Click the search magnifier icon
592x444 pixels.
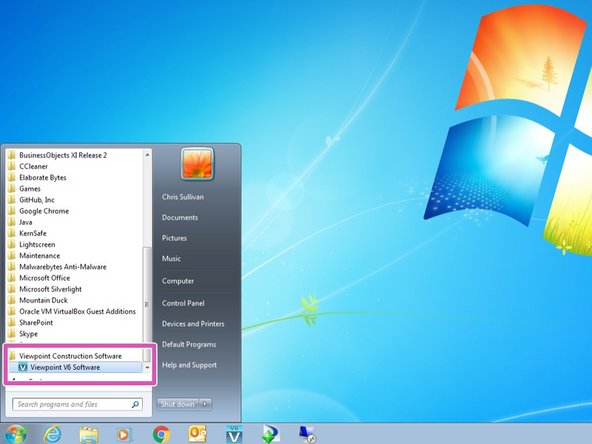(135, 404)
